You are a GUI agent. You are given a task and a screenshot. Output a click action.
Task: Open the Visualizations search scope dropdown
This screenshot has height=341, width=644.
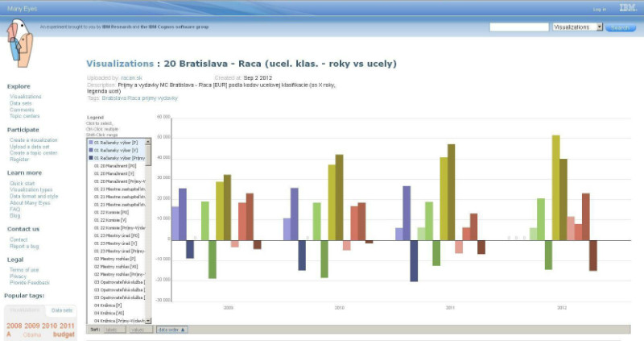click(577, 27)
